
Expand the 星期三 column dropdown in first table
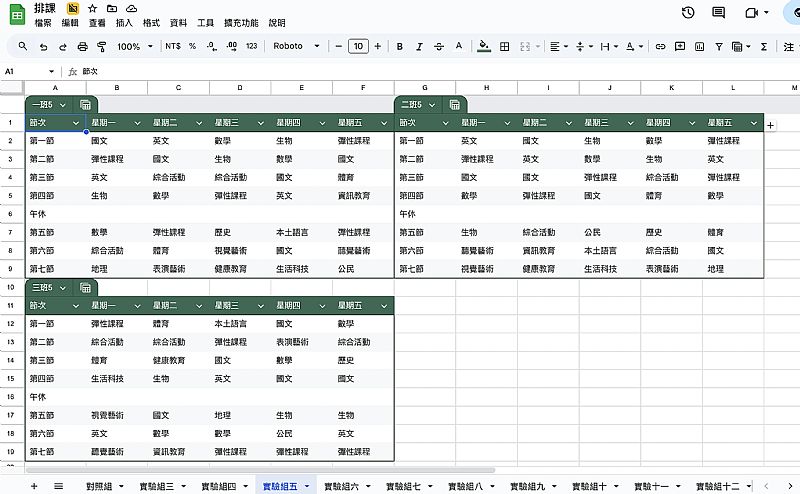259,123
